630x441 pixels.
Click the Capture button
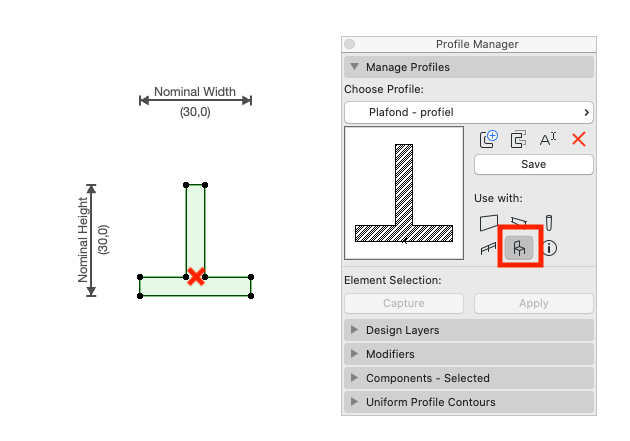404,303
